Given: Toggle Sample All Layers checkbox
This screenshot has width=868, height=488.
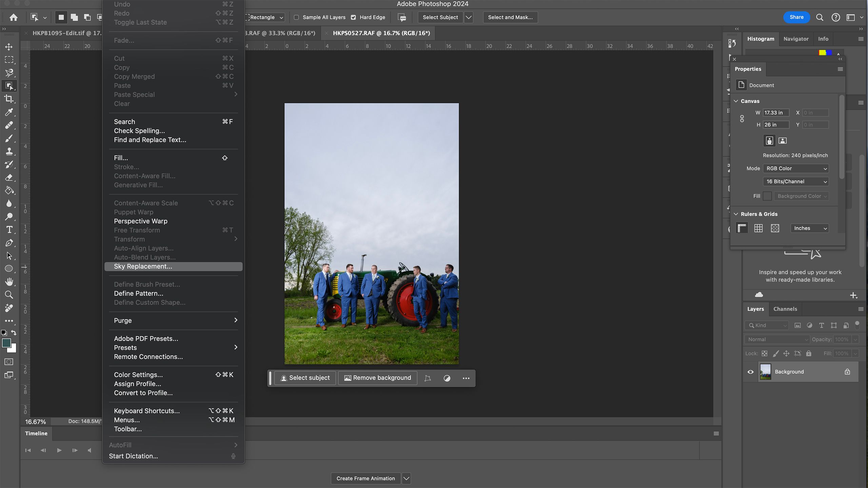Looking at the screenshot, I should [296, 17].
